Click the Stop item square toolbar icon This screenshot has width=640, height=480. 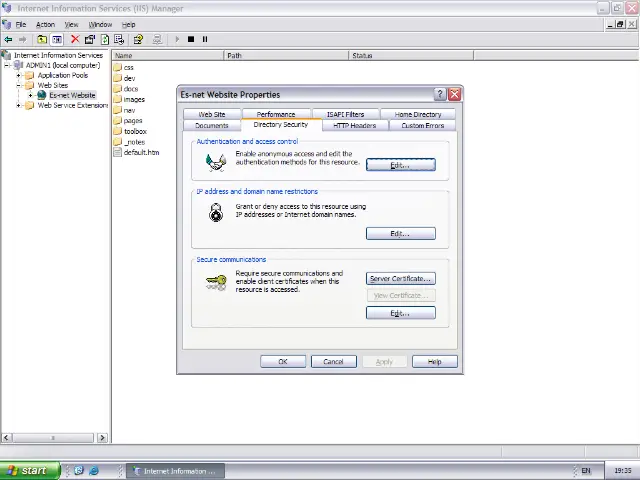click(x=191, y=39)
